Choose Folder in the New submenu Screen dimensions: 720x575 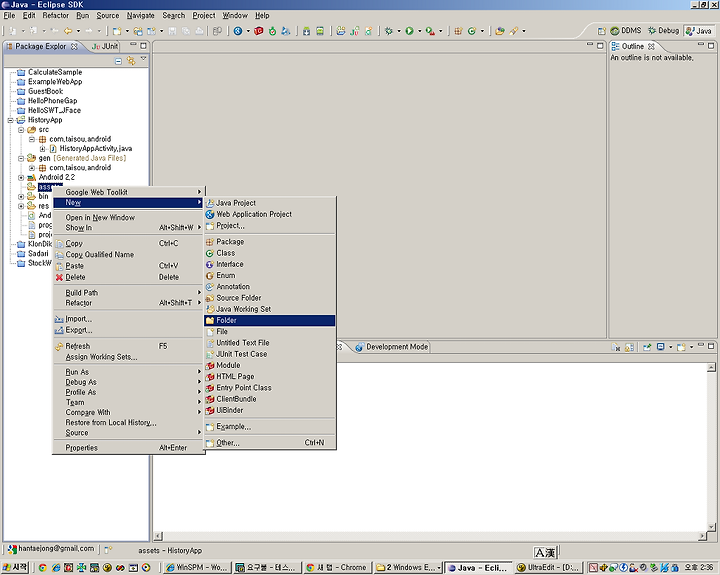pos(270,320)
